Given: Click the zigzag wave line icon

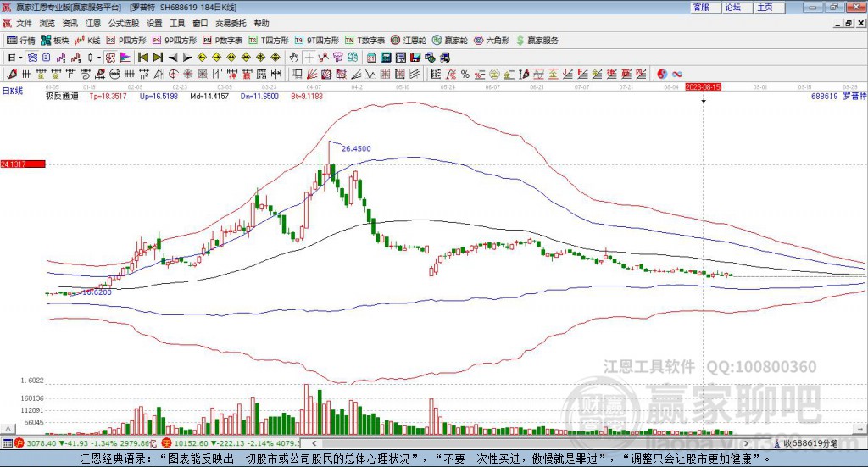Looking at the screenshot, I should click(x=371, y=74).
